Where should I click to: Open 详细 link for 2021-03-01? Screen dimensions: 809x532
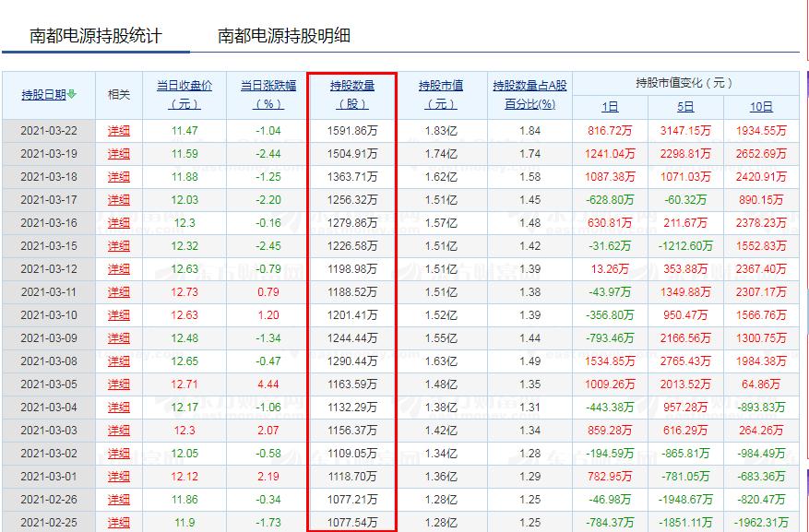coord(119,477)
